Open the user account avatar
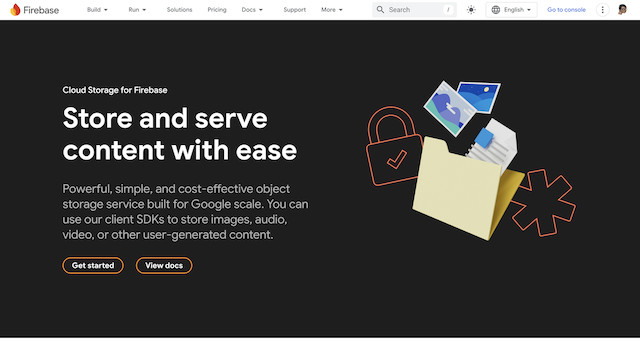 [622, 9]
